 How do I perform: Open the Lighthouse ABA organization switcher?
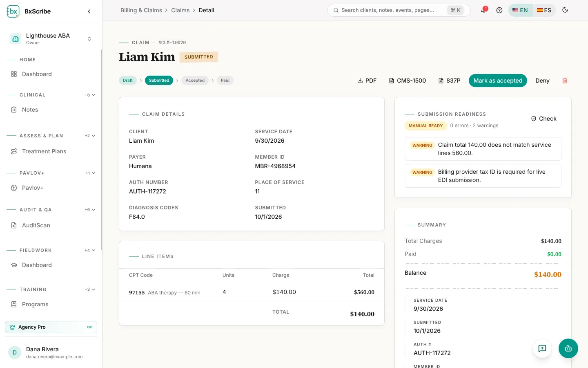pyautogui.click(x=51, y=39)
